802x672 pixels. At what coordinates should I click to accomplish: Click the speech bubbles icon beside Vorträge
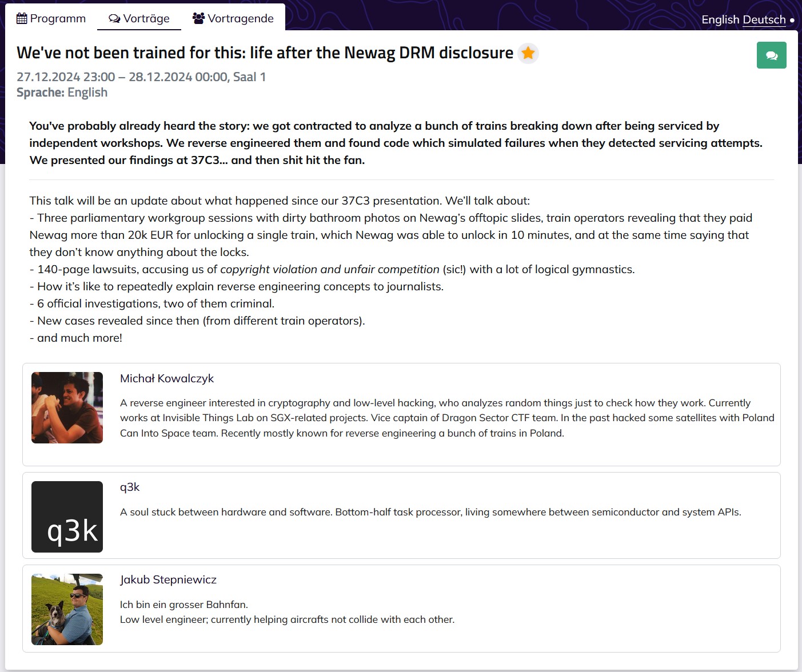114,18
